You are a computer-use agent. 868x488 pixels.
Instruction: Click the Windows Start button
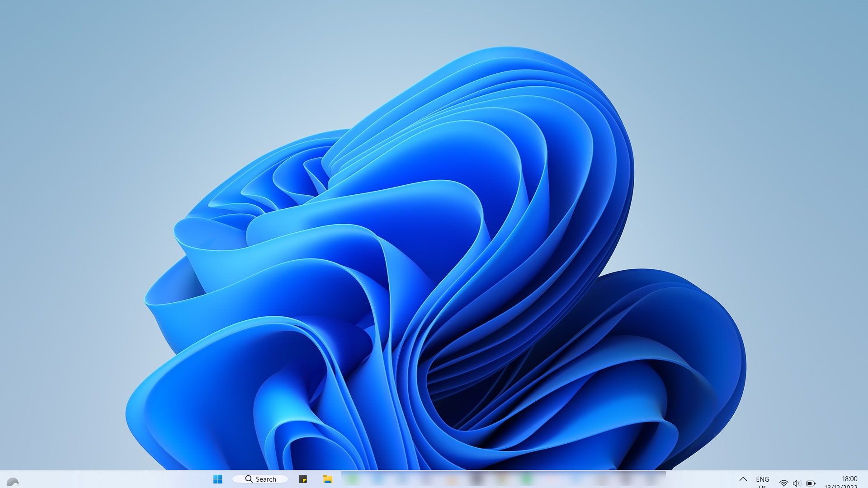pyautogui.click(x=217, y=479)
